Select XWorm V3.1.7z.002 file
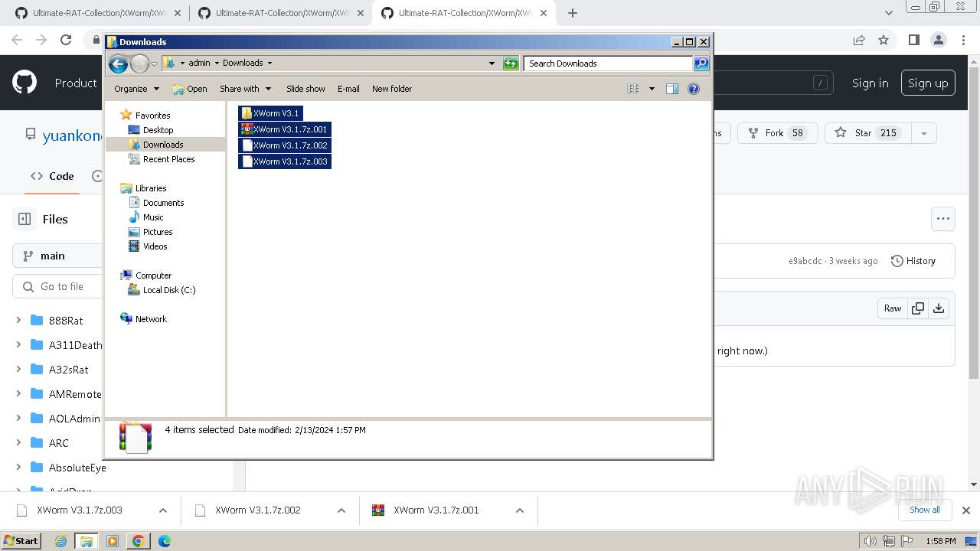Screen dimensions: 980x551 284,145
